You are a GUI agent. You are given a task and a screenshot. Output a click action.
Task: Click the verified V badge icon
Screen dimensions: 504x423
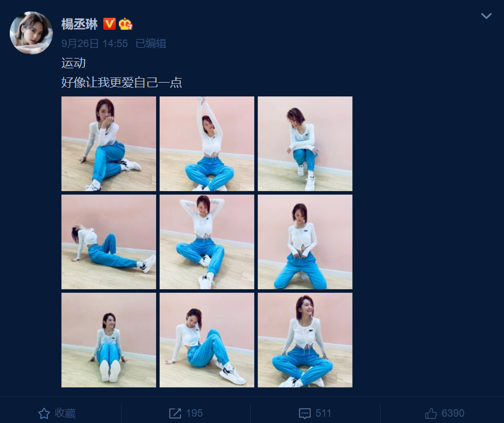[x=109, y=24]
